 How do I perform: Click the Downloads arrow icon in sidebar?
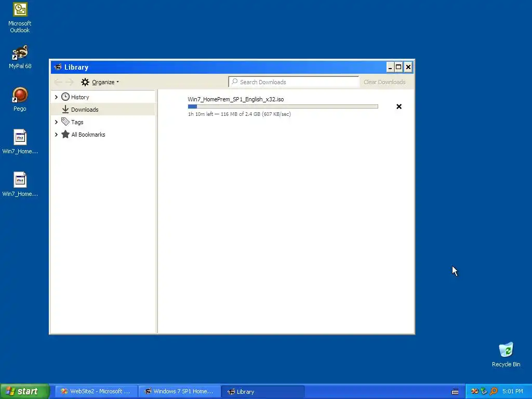pos(65,109)
